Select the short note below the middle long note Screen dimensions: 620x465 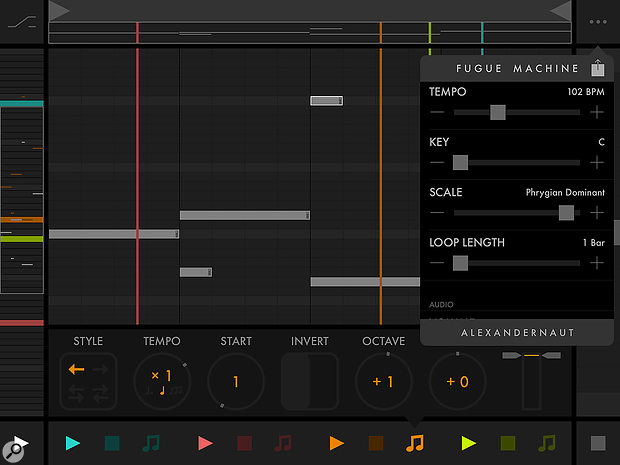click(x=196, y=272)
